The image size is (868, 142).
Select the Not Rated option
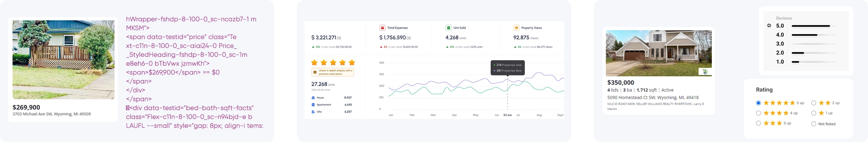pos(814,124)
